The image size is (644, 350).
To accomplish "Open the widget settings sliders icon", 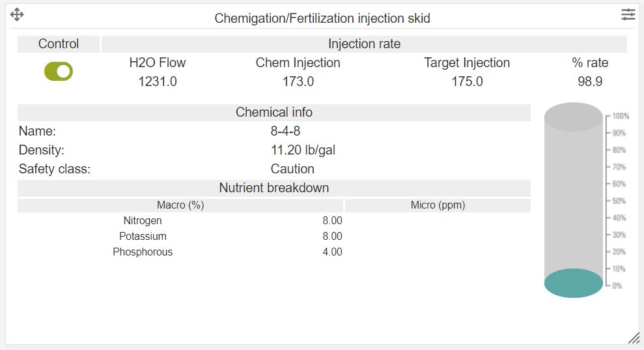I will click(x=628, y=14).
